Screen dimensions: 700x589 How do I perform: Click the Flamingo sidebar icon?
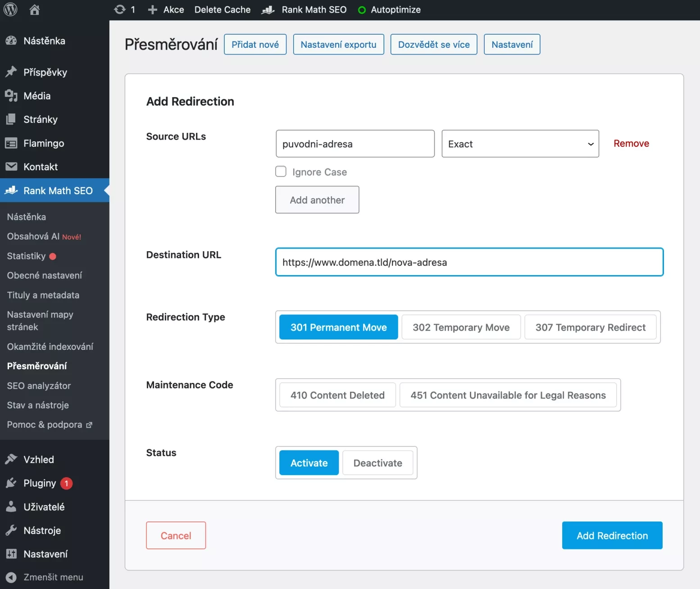[x=11, y=143]
